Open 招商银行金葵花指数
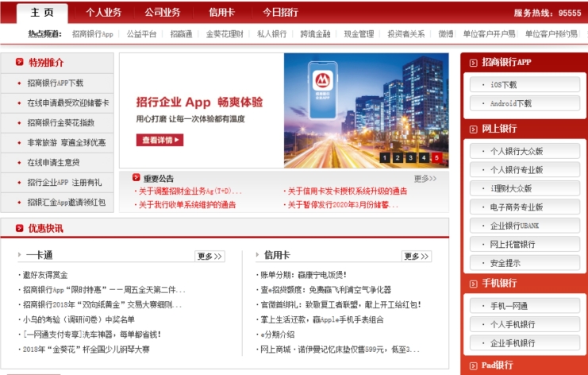Image resolution: width=588 pixels, height=375 pixels. click(x=61, y=123)
